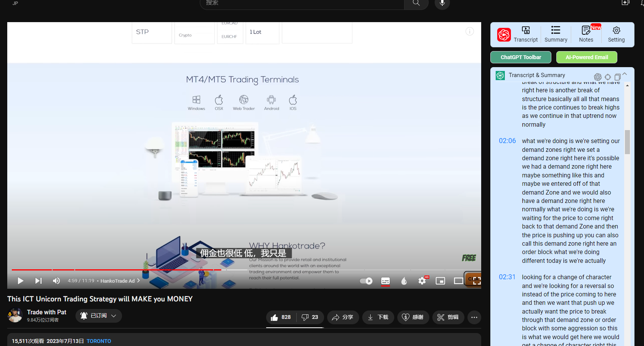Click the water drop icon in player controls
This screenshot has height=346, width=644.
coord(404,281)
